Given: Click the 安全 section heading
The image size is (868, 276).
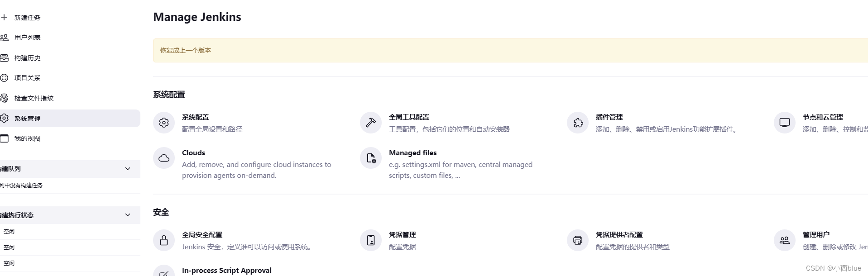Looking at the screenshot, I should pos(161,212).
